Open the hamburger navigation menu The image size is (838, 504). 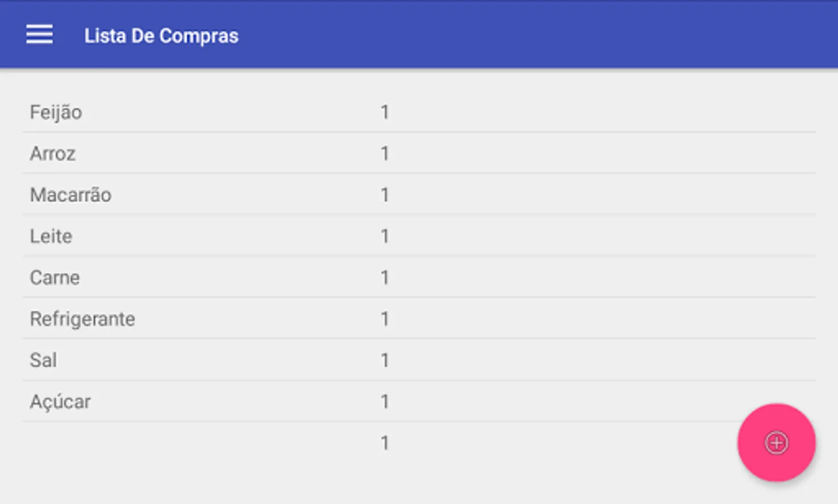39,35
